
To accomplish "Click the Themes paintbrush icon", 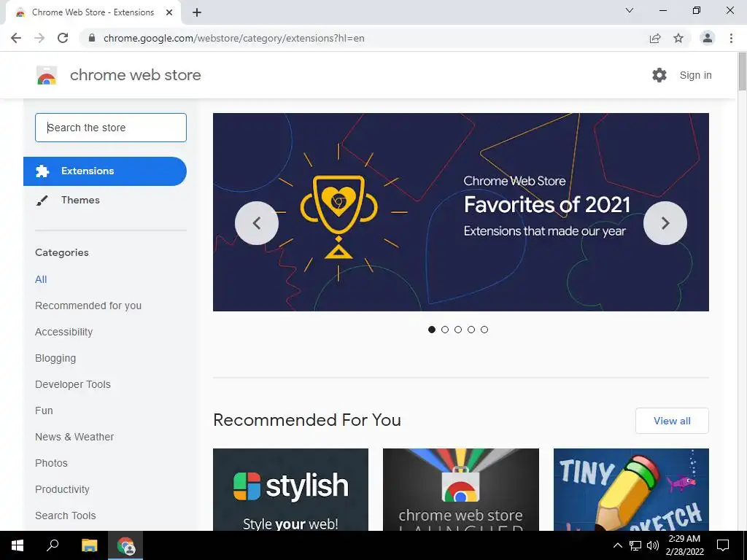I will [x=42, y=201].
